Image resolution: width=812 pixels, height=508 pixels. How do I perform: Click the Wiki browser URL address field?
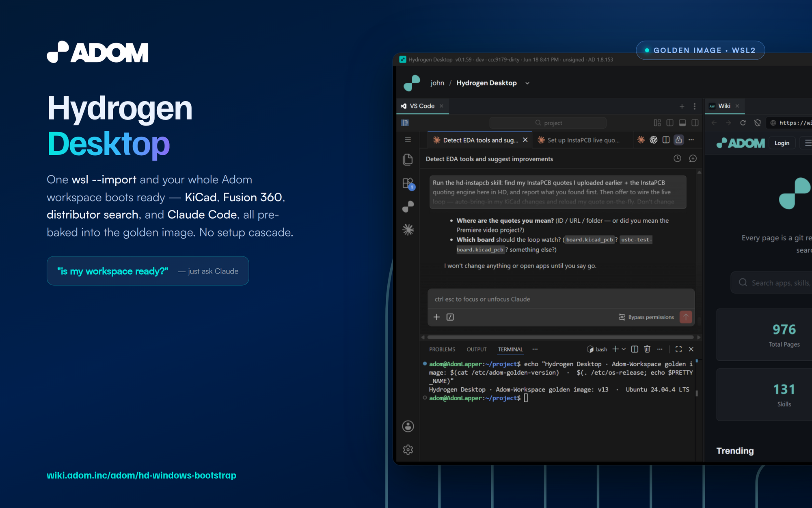coord(789,123)
